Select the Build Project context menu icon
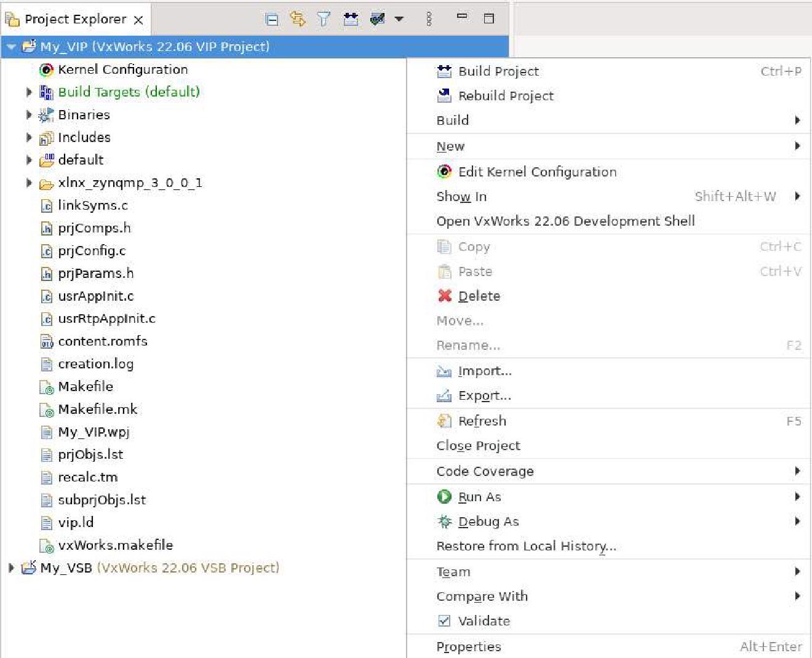 click(444, 71)
